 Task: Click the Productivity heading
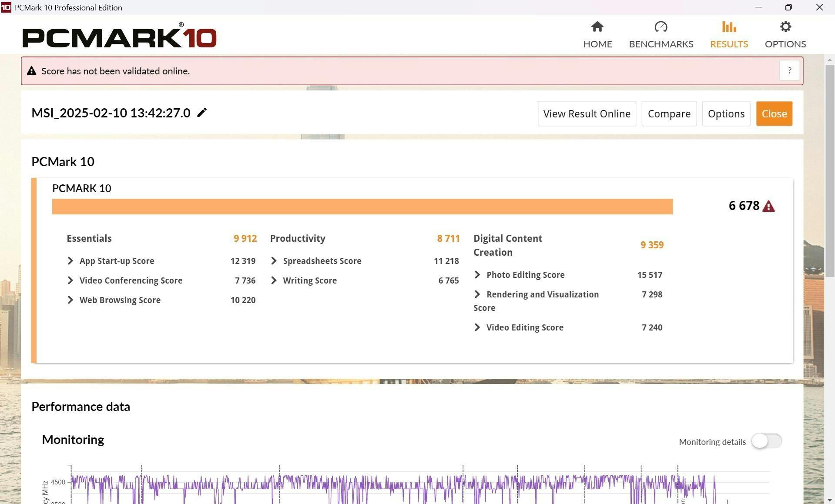[x=298, y=238]
